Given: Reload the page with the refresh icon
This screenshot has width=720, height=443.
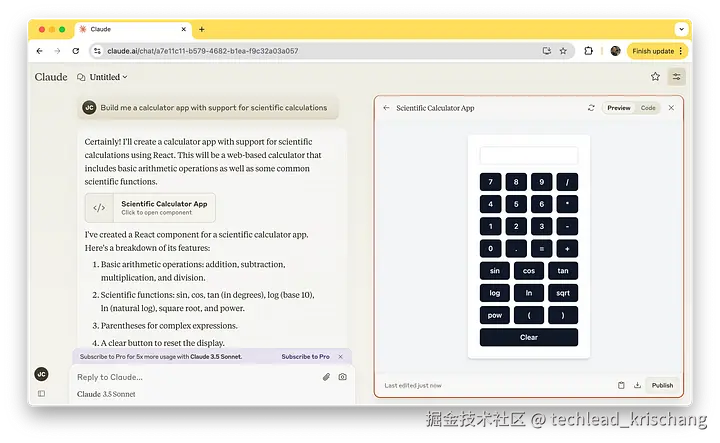Looking at the screenshot, I should pos(76,51).
